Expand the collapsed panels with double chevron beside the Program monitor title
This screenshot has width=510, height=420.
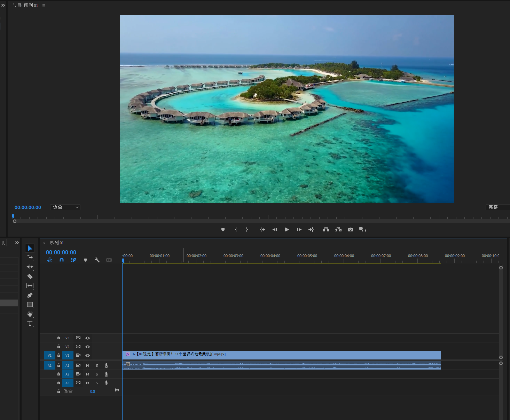point(3,5)
